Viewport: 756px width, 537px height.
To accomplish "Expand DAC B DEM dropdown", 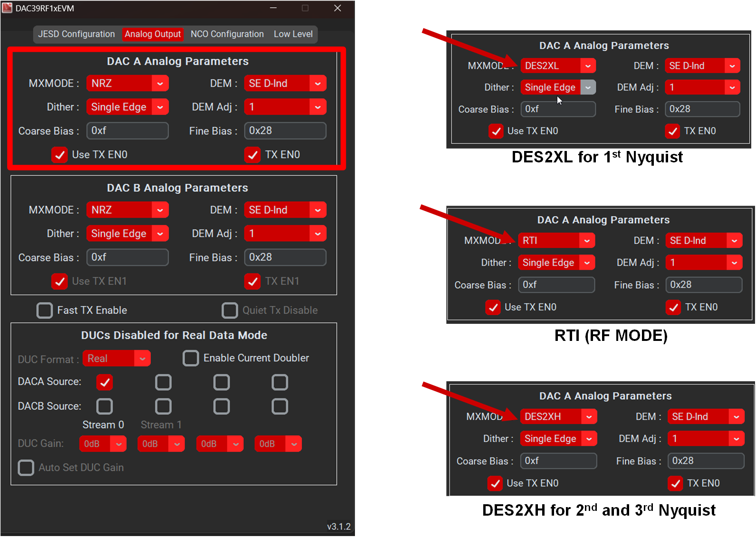I will tap(285, 210).
